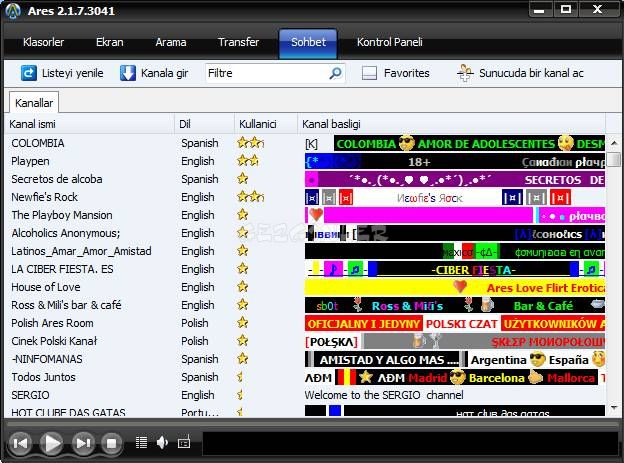624x463 pixels.
Task: Click the Listeyi yenile label
Action: pyautogui.click(x=72, y=73)
